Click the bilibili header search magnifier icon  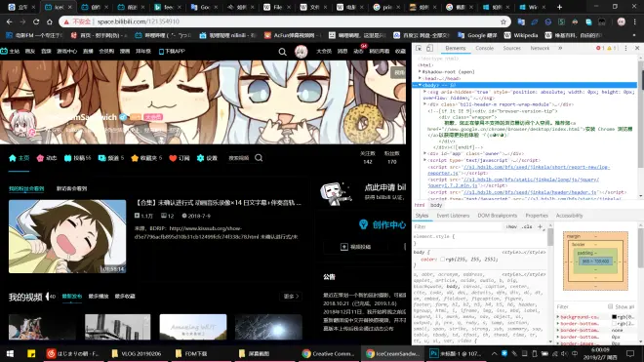coord(283,52)
